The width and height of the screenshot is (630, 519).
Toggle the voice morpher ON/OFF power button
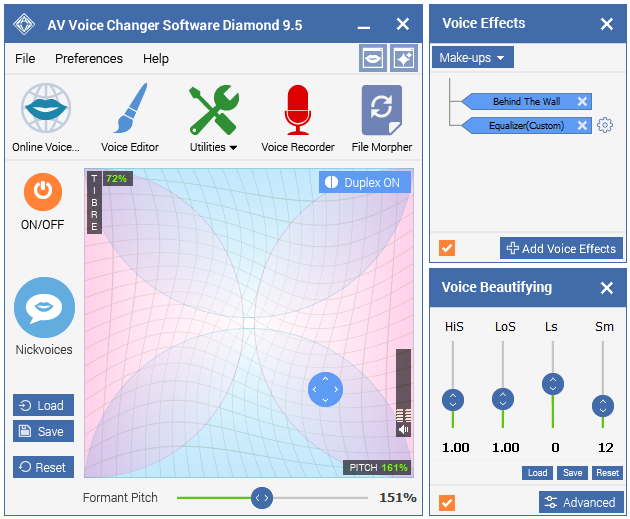pos(42,191)
